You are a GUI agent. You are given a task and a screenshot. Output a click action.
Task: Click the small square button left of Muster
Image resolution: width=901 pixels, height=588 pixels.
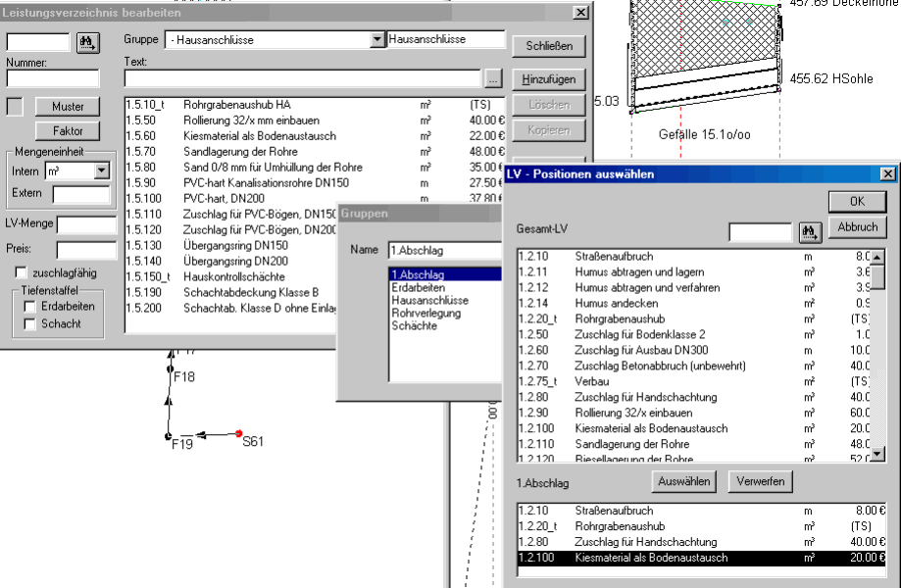[x=15, y=106]
